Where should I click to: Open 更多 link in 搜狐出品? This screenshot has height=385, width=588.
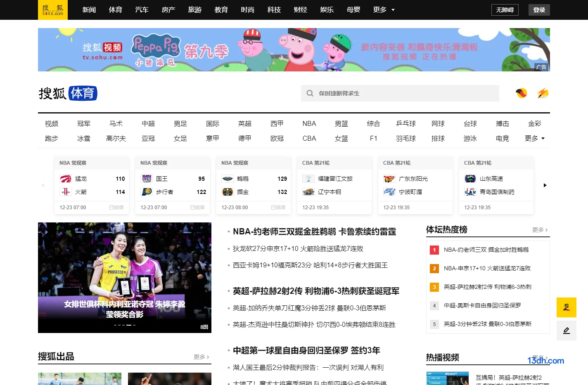(202, 357)
